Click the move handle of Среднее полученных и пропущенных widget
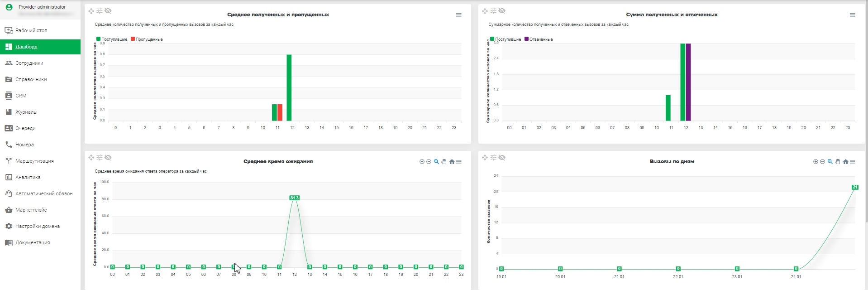The height and width of the screenshot is (290, 868). (91, 11)
